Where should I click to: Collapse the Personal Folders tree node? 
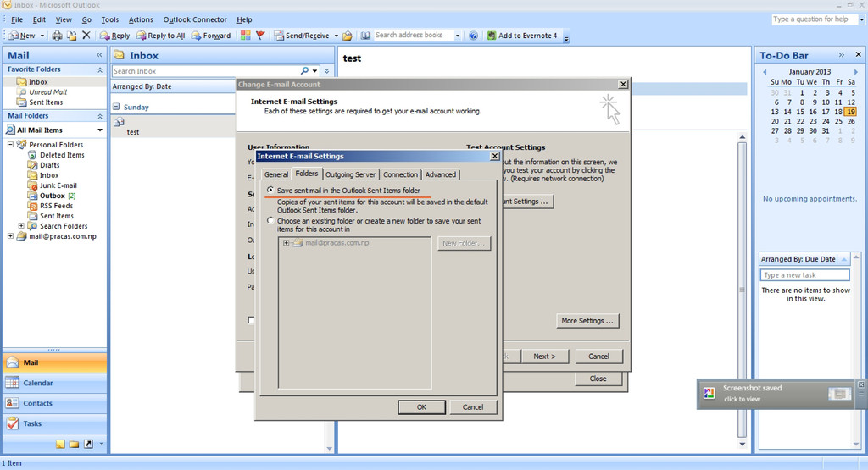click(x=10, y=144)
